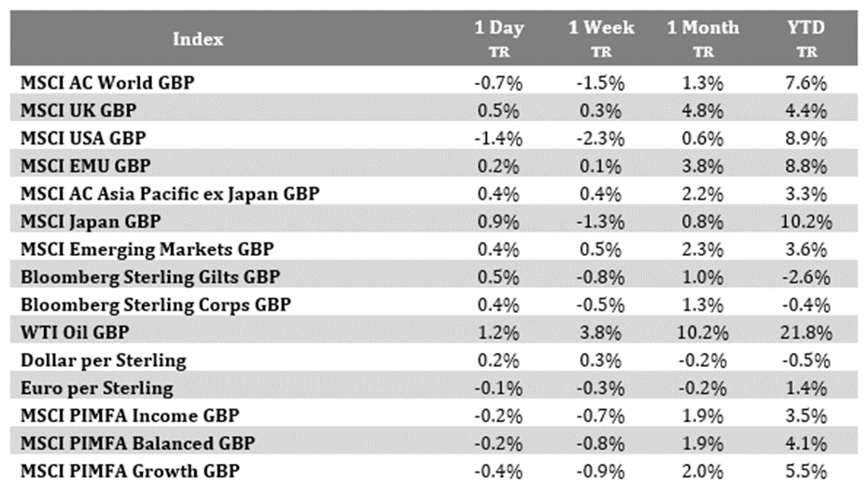Select the Dollar per Sterling row label
The image size is (868, 492).
103,360
